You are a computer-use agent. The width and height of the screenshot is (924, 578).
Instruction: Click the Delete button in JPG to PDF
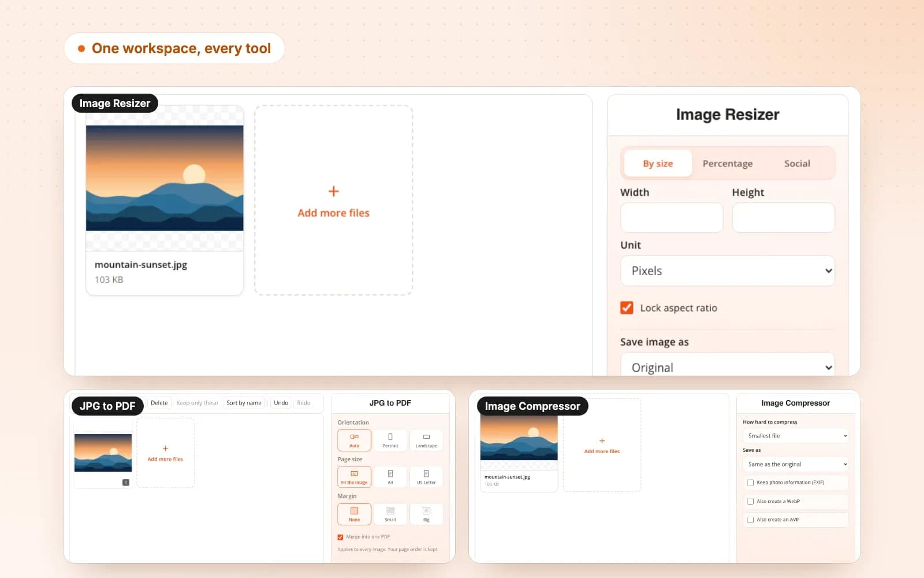(159, 403)
